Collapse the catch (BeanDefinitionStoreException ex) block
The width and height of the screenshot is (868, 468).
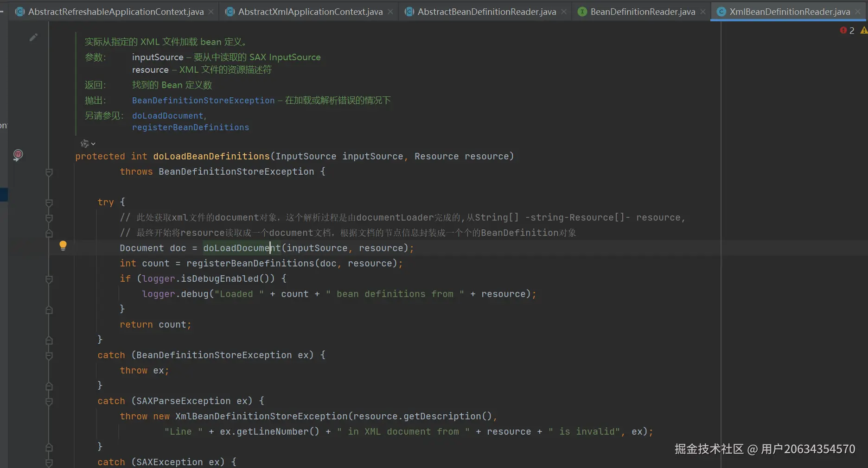pyautogui.click(x=49, y=355)
